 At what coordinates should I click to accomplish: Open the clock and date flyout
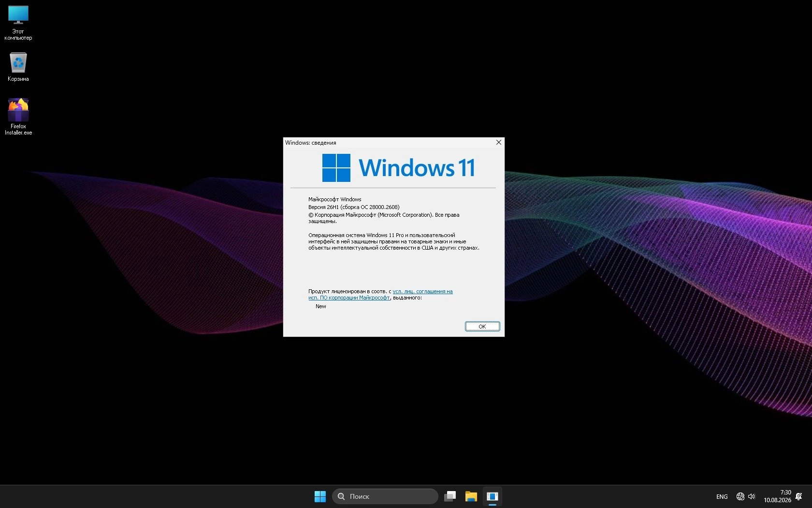click(777, 496)
